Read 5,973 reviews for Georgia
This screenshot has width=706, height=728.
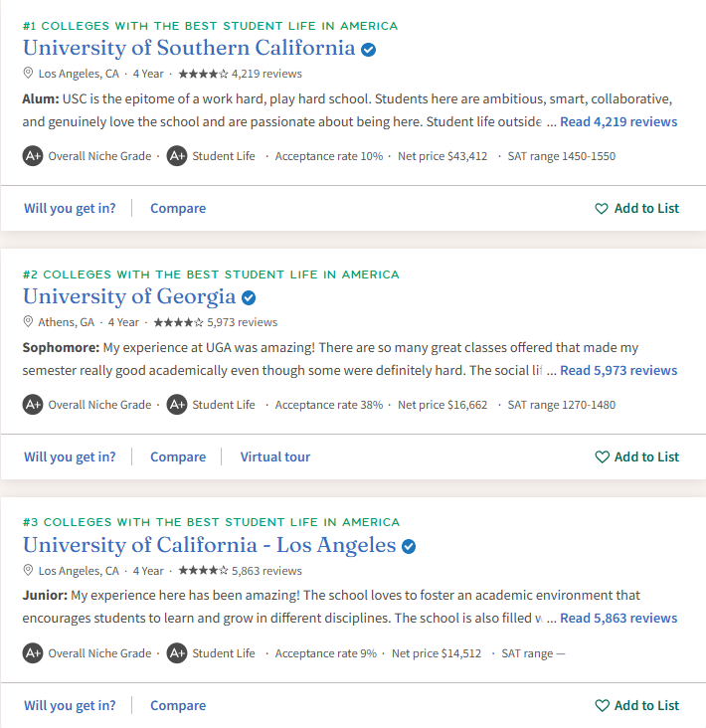pyautogui.click(x=618, y=371)
